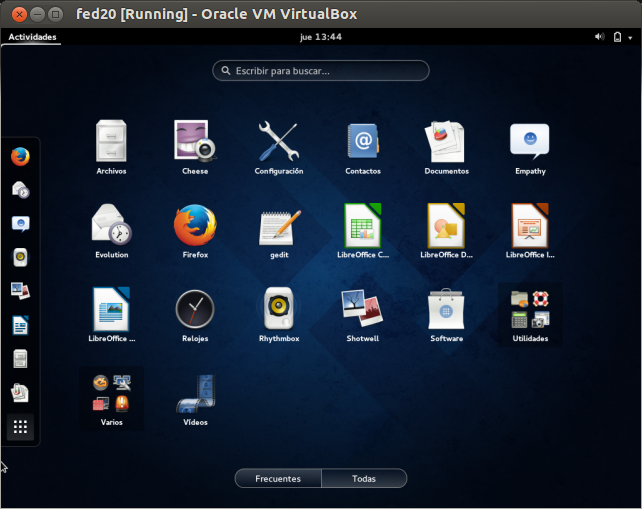Switch to the Frecuentes tab
Screen dimensions: 642x509
[278, 478]
